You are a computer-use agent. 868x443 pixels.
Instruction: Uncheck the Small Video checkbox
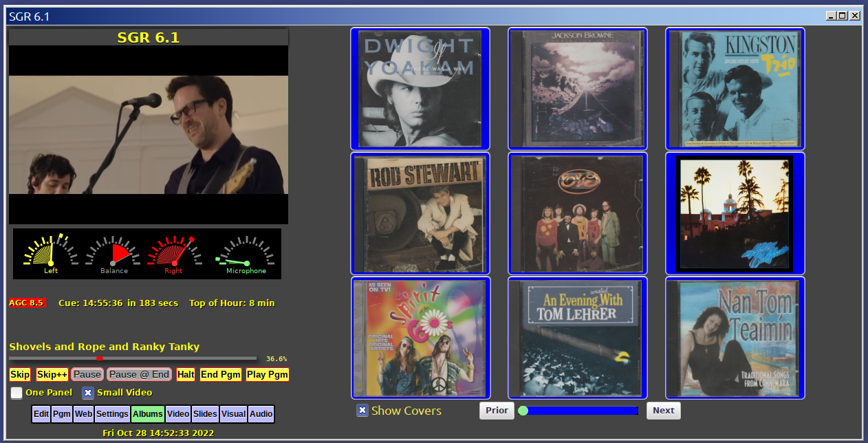tap(88, 393)
